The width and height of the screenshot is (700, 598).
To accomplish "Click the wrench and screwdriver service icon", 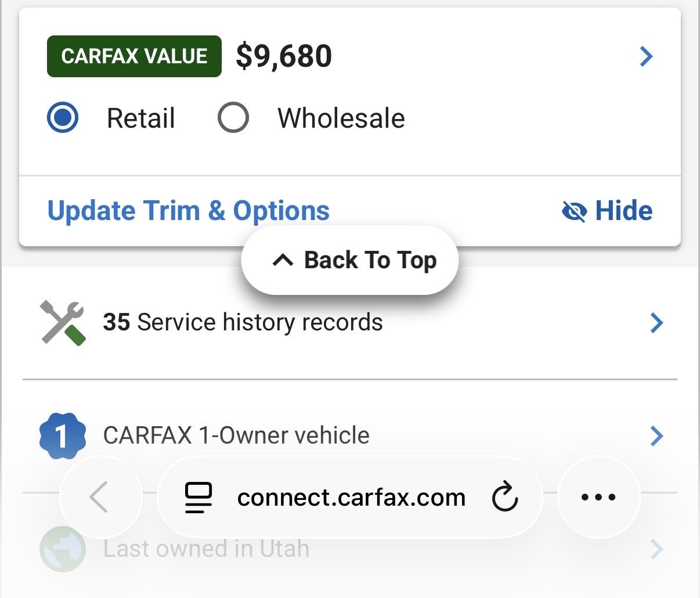I will pyautogui.click(x=63, y=323).
